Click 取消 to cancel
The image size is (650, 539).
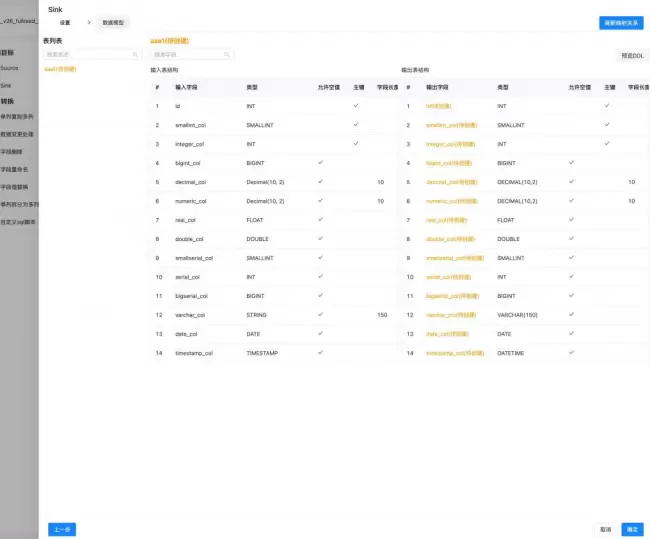605,529
